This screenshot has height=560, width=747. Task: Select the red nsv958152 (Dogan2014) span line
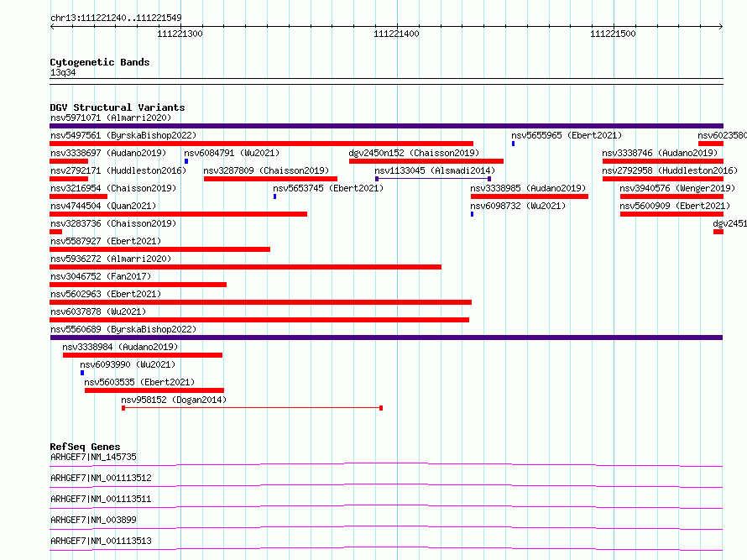click(x=252, y=408)
